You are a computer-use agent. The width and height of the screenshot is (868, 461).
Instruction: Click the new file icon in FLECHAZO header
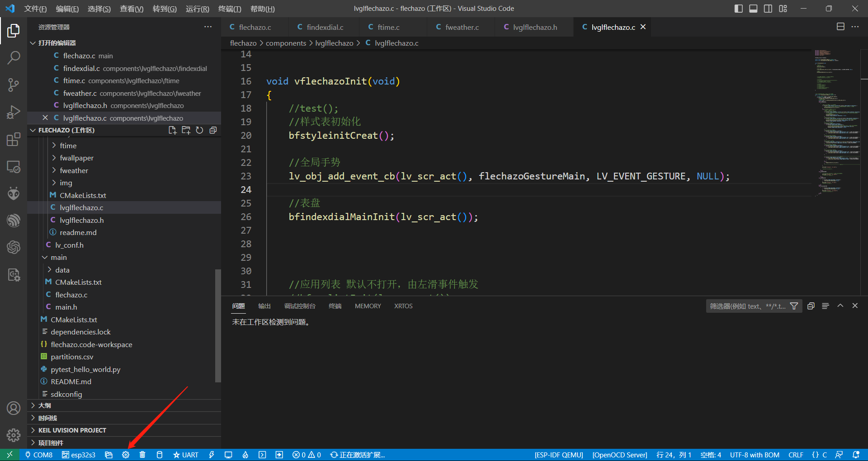[x=172, y=130]
